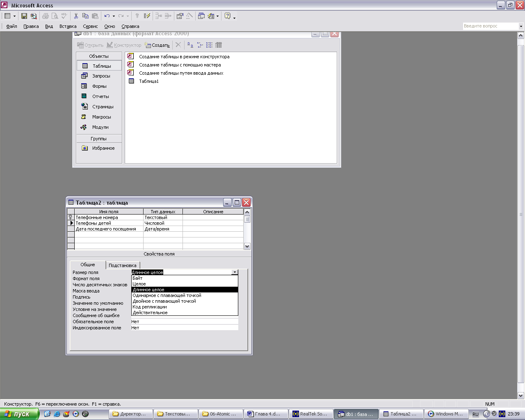Click down arrow of table field grid scrollbar
The height and width of the screenshot is (420, 525).
(247, 247)
